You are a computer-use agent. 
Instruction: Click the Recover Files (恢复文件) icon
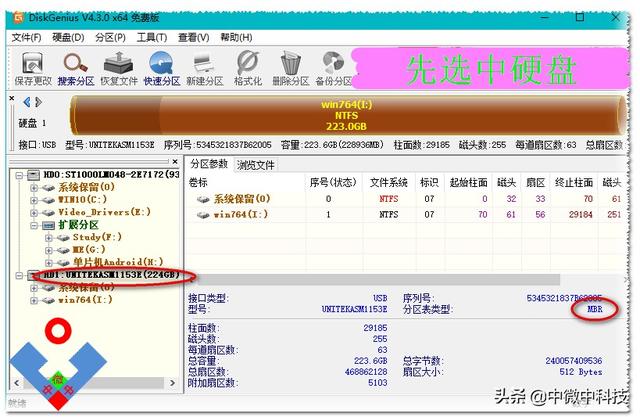[x=119, y=69]
